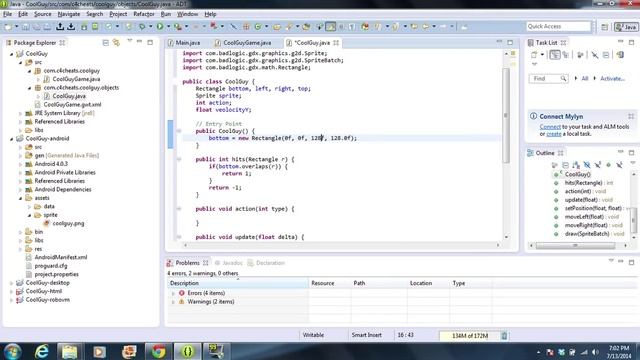The width and height of the screenshot is (640, 360).
Task: Click the Collapse All icon in Task List
Action: coord(606,55)
